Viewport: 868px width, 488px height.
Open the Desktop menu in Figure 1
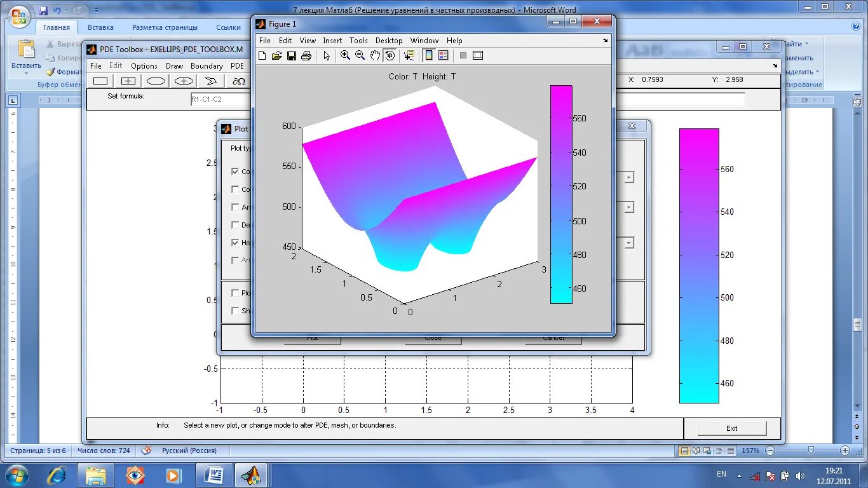388,40
